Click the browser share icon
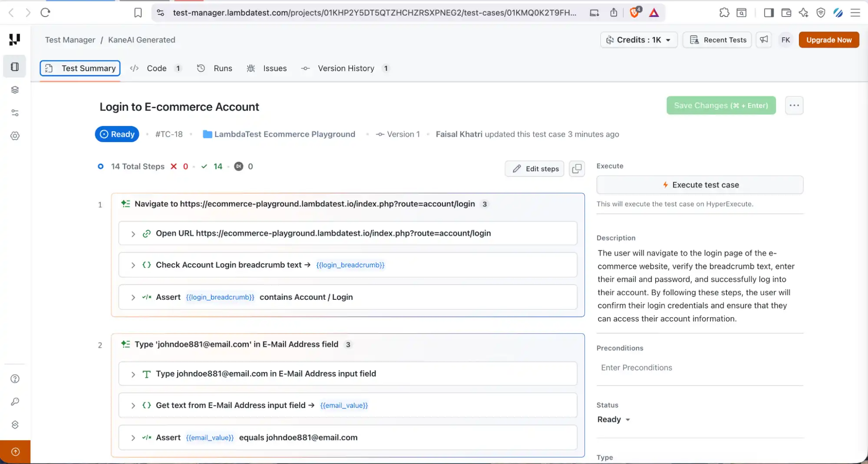Viewport: 868px width, 464px height. (x=614, y=13)
